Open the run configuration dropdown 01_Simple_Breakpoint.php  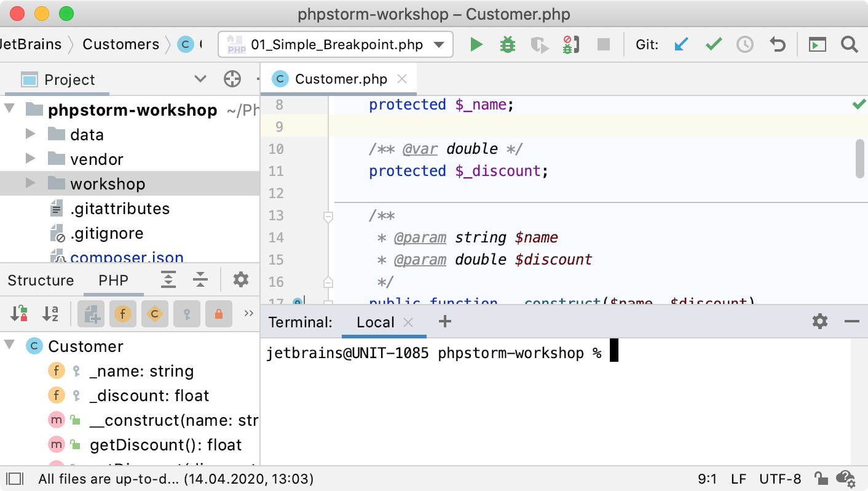pos(336,45)
